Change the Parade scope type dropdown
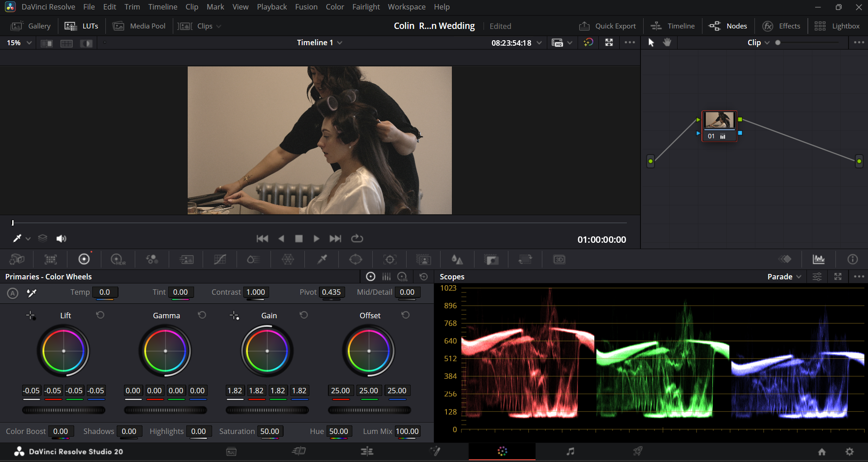868x462 pixels. (784, 277)
